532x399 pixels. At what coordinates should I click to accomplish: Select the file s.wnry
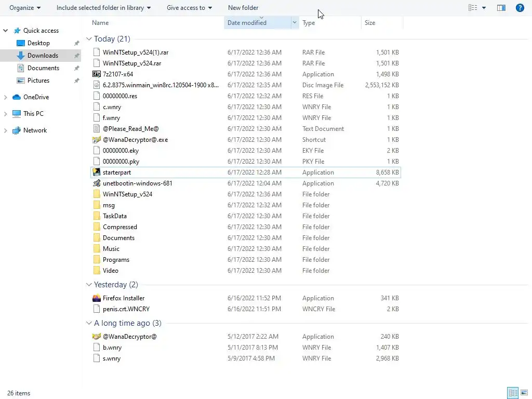pos(112,358)
